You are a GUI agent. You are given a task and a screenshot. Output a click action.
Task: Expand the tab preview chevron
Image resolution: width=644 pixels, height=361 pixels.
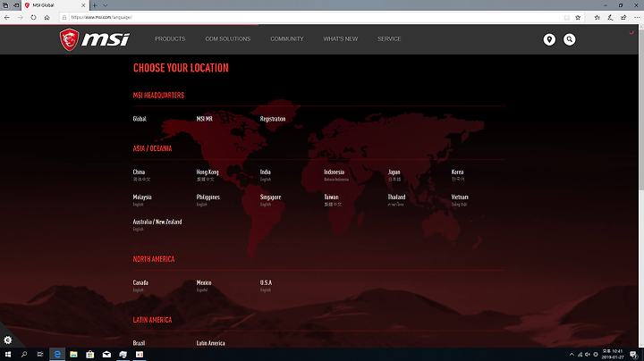coord(106,5)
